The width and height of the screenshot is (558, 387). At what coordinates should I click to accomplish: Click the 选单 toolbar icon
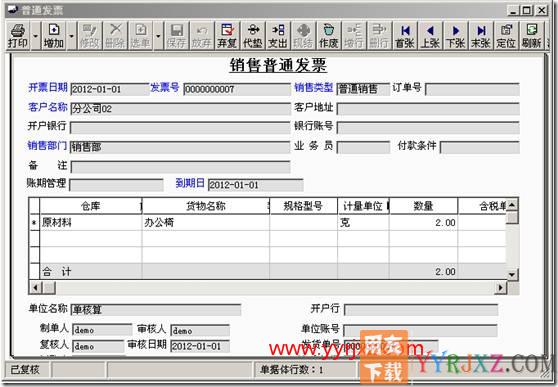click(140, 36)
